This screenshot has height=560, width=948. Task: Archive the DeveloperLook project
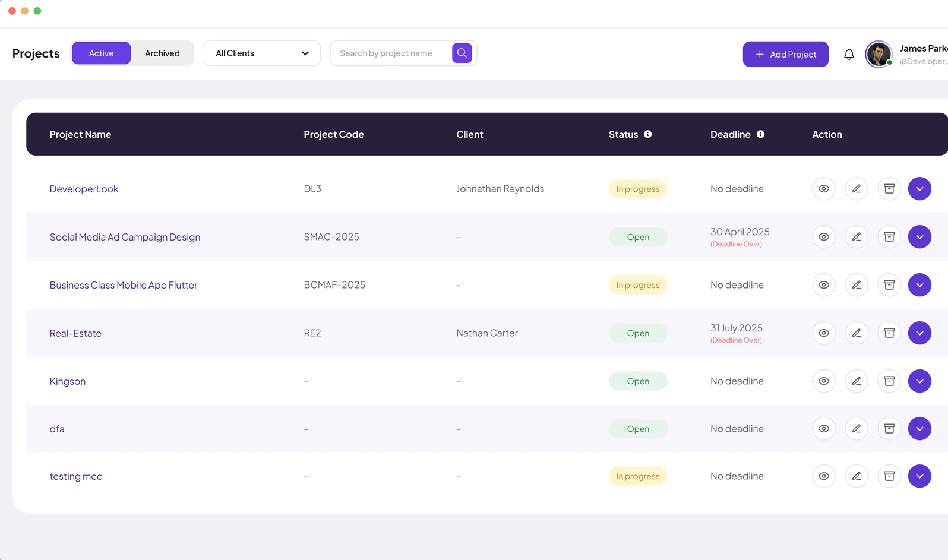889,189
